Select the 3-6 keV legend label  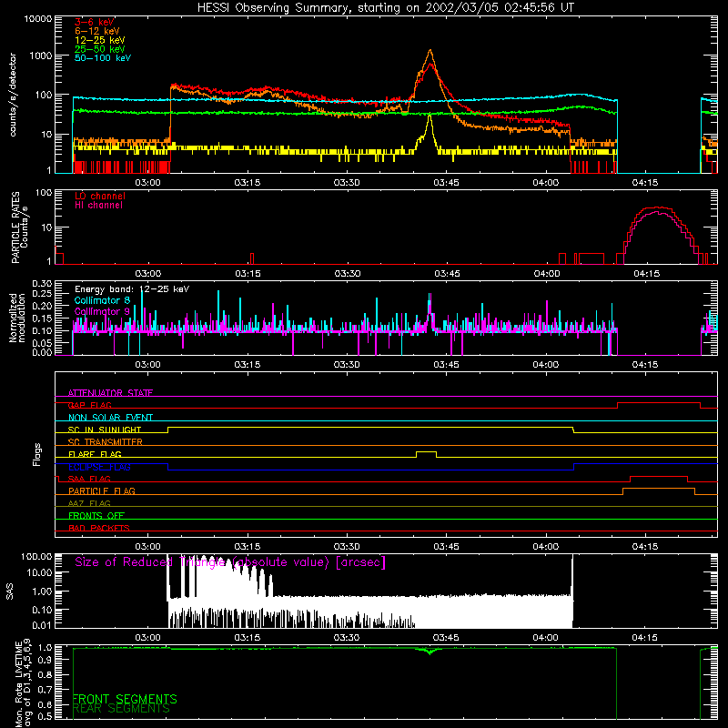click(x=95, y=22)
